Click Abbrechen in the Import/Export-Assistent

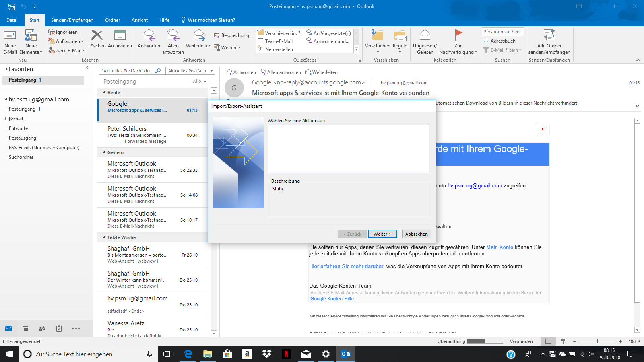(x=417, y=234)
